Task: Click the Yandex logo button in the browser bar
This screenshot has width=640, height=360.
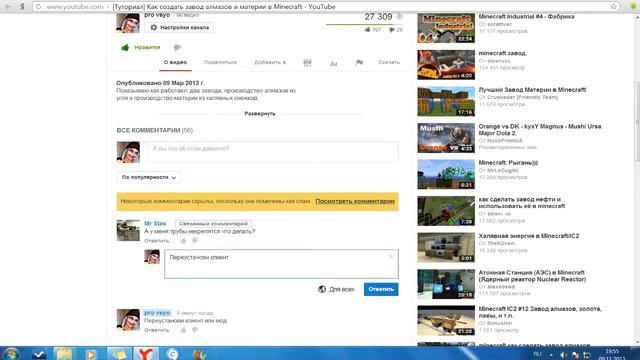Action: click(22, 7)
